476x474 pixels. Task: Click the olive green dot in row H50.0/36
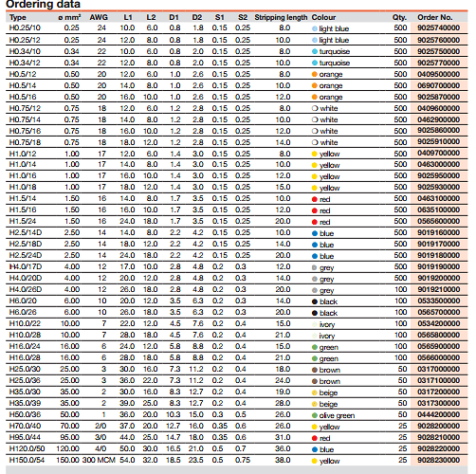[315, 415]
